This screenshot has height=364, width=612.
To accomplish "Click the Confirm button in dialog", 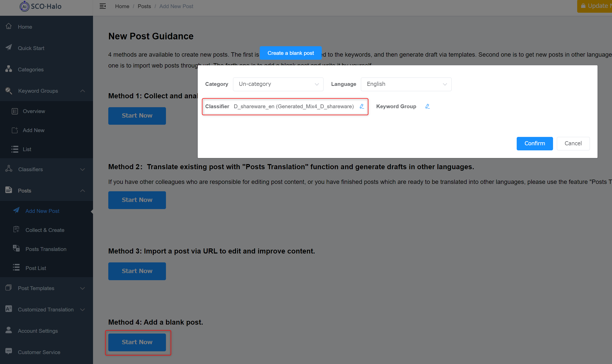I will tap(534, 143).
